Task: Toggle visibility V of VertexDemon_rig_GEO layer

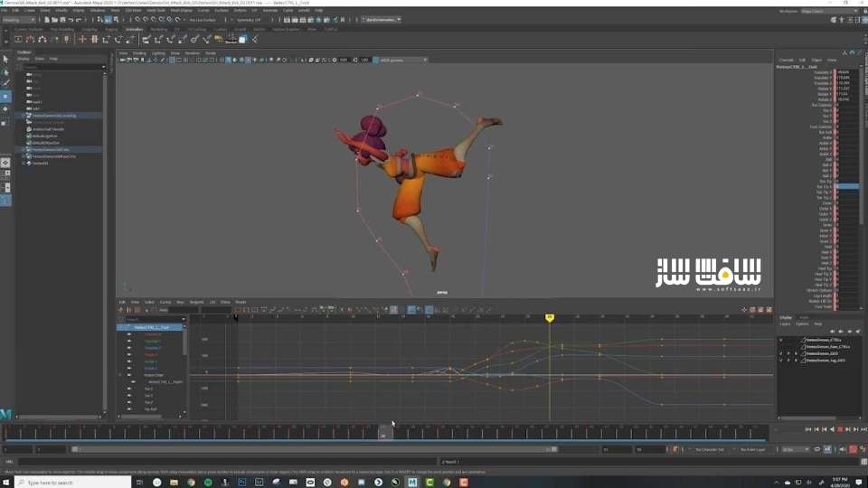Action: click(781, 361)
